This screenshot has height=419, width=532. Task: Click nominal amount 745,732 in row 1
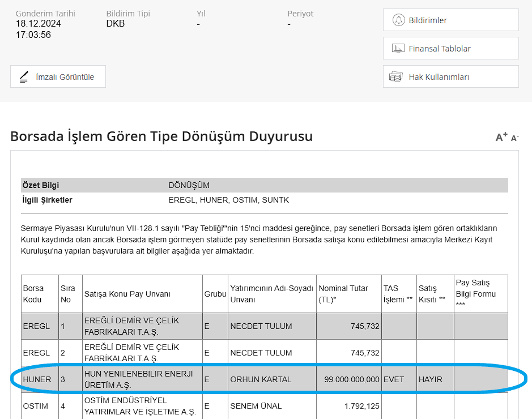click(365, 326)
